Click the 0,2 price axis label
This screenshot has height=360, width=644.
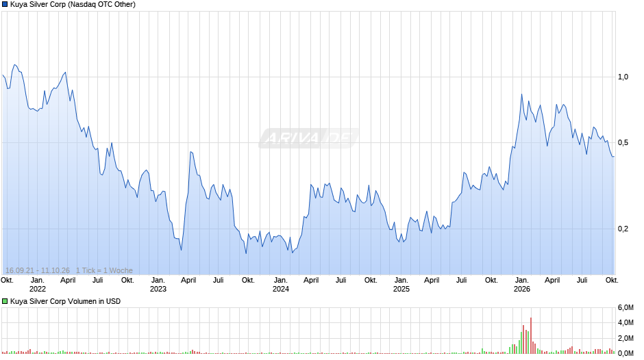click(623, 229)
